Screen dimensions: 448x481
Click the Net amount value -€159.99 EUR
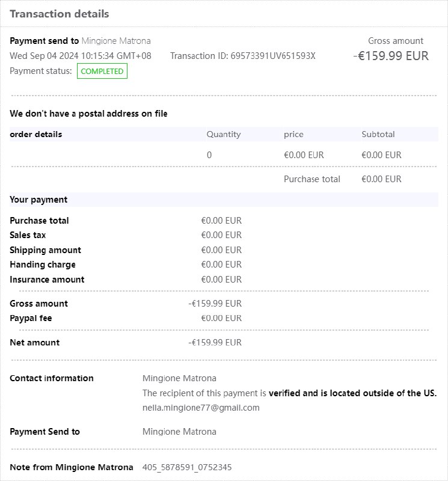tap(215, 343)
